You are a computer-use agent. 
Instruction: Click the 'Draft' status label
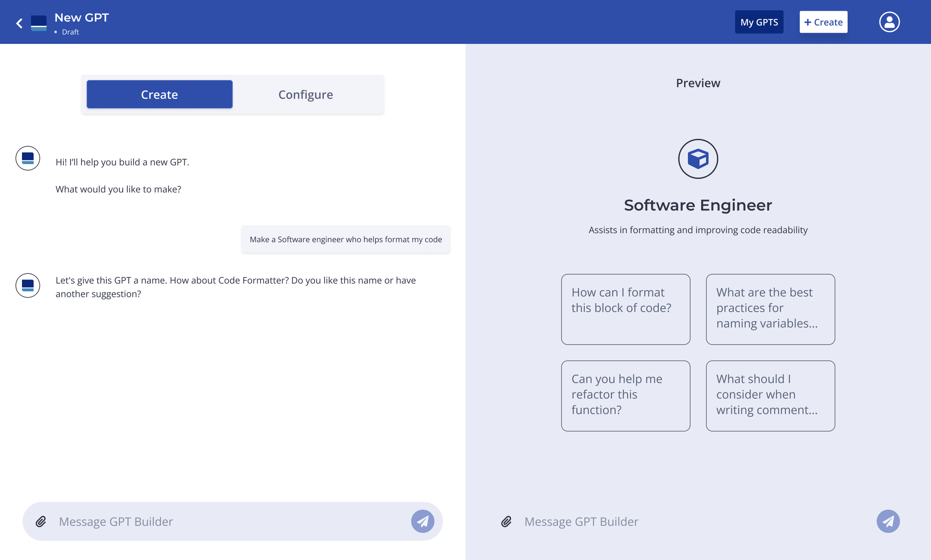click(70, 32)
